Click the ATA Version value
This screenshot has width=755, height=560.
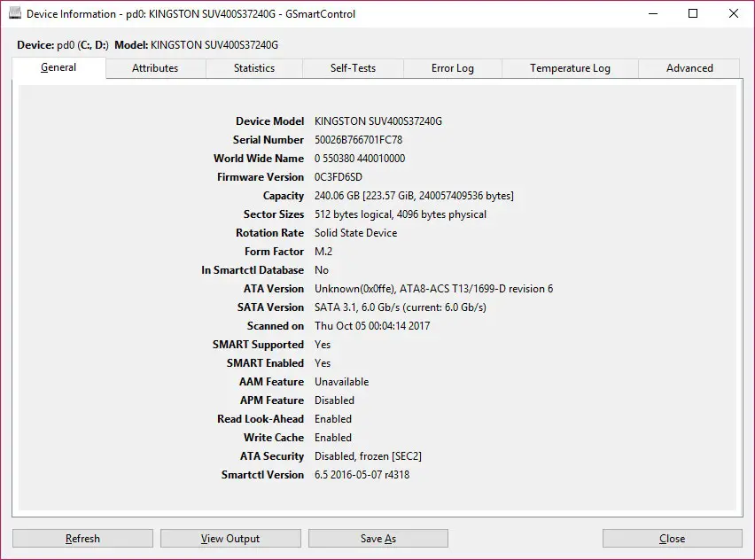434,289
